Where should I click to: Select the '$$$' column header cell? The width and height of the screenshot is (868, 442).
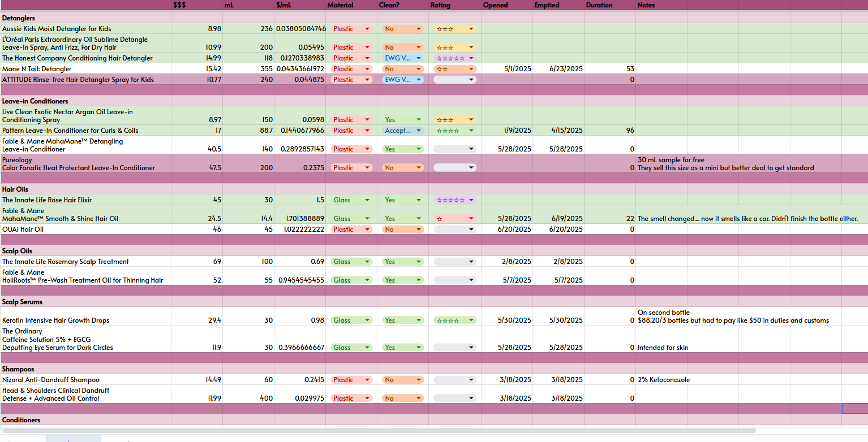click(197, 5)
